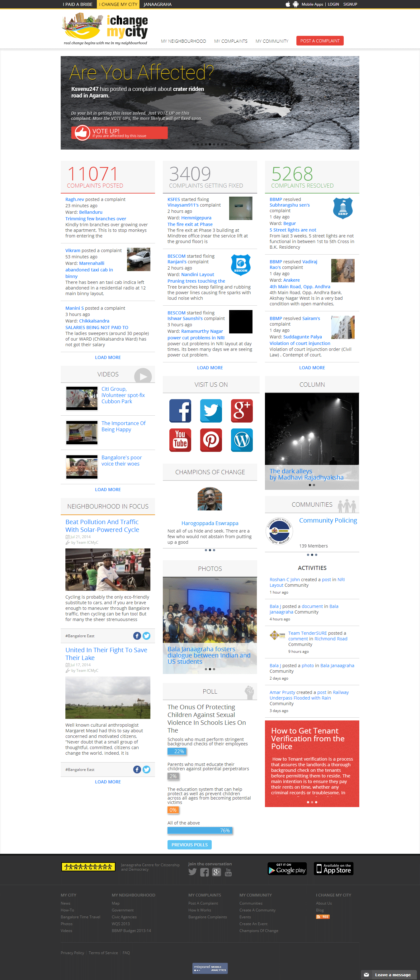Open the Facebook icon under Visit Us On
Viewport: 420px width, 980px height.
point(180,410)
